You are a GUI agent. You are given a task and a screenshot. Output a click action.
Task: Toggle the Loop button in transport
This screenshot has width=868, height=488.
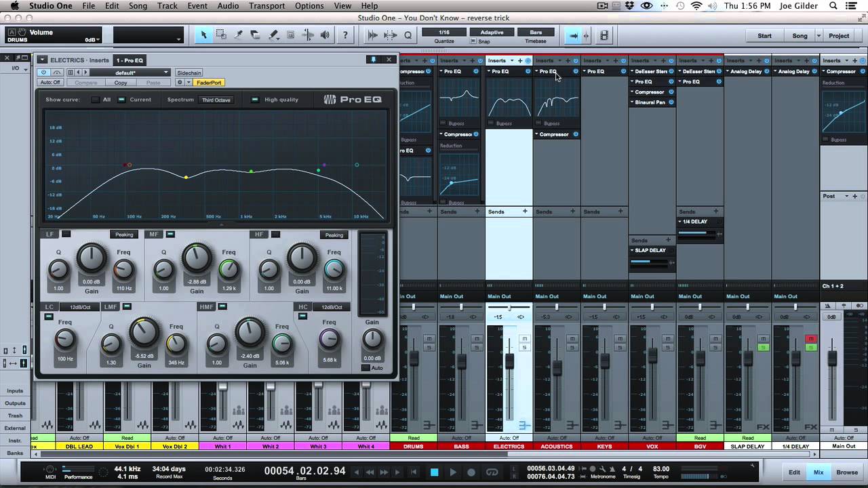click(x=492, y=472)
